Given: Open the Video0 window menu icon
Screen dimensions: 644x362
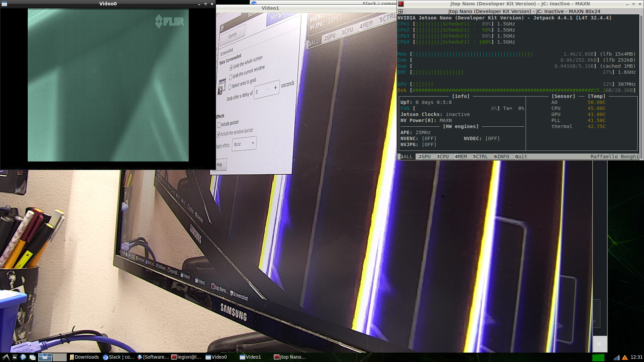Looking at the screenshot, I should pos(4,4).
